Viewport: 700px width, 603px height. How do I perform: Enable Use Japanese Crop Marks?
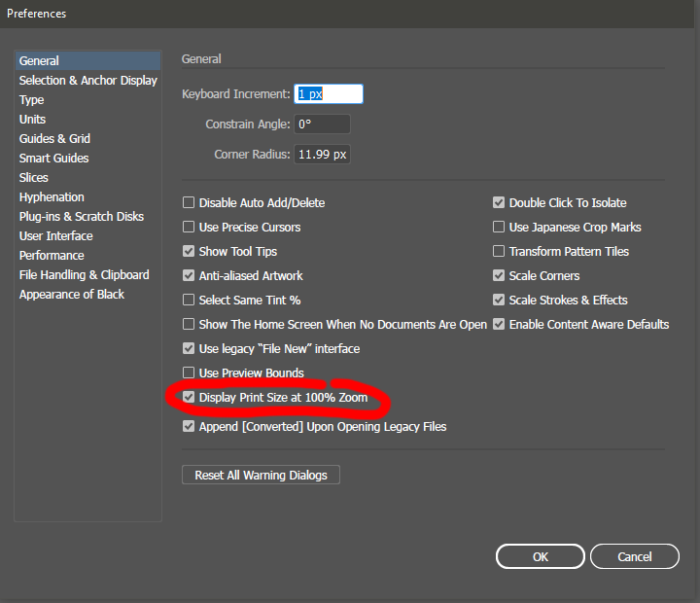[499, 228]
